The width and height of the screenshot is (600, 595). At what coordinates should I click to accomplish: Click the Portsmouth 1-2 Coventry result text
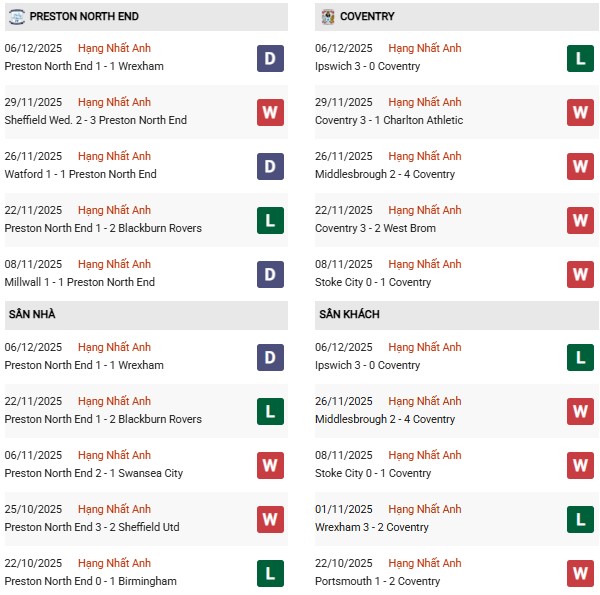coord(377,581)
